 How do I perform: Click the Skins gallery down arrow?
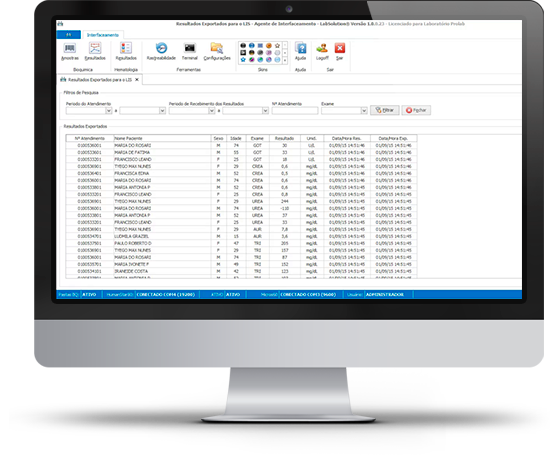[x=285, y=53]
